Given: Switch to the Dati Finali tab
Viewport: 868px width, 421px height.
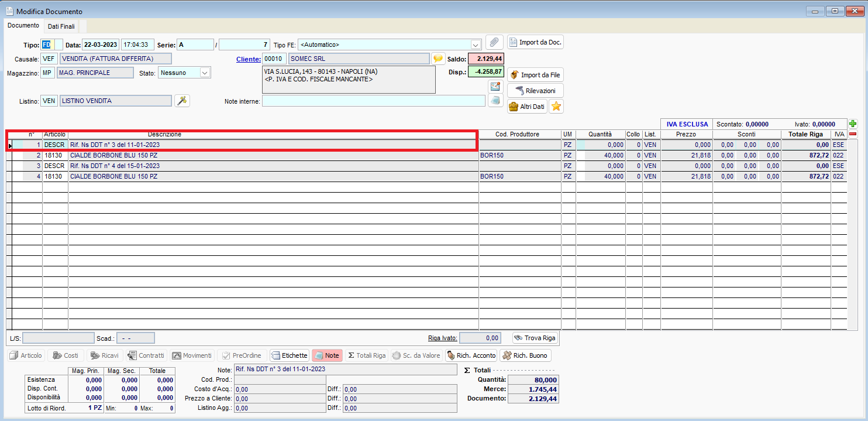Looking at the screenshot, I should pyautogui.click(x=61, y=26).
